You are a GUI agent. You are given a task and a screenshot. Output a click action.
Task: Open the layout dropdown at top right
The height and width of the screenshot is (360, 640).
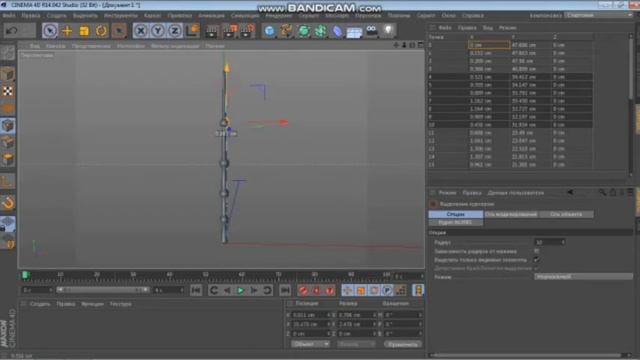tap(598, 15)
